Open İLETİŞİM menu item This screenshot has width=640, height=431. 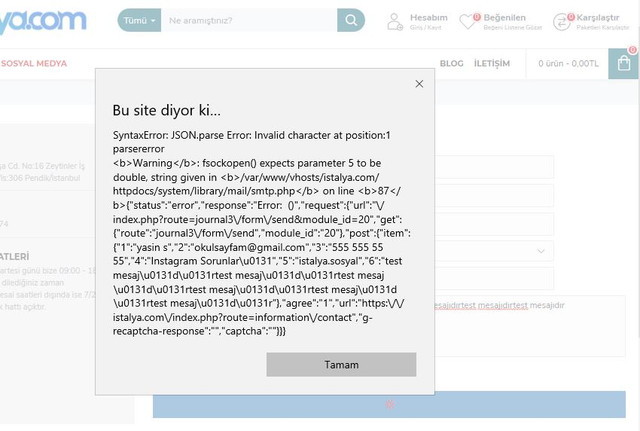(x=492, y=64)
